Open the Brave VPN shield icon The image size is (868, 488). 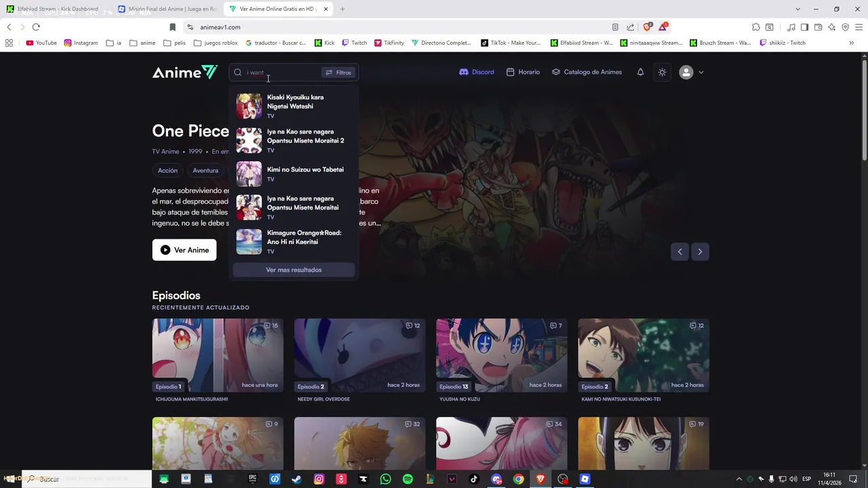(x=845, y=27)
